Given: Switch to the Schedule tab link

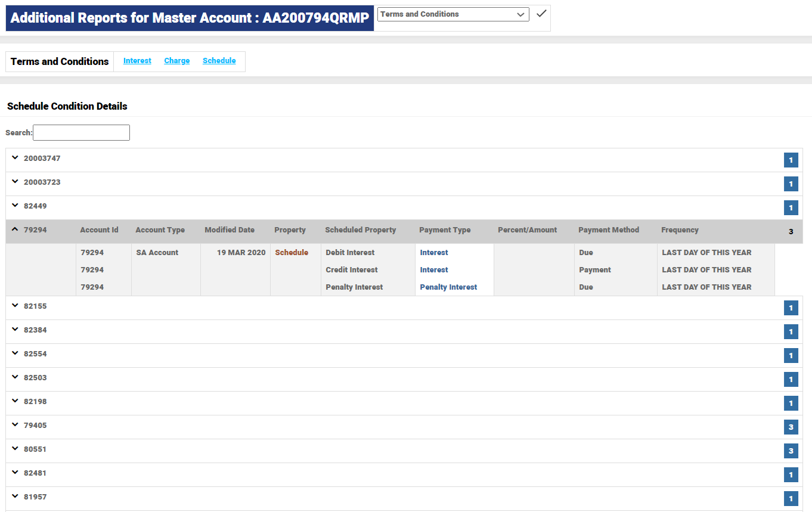Looking at the screenshot, I should point(219,61).
